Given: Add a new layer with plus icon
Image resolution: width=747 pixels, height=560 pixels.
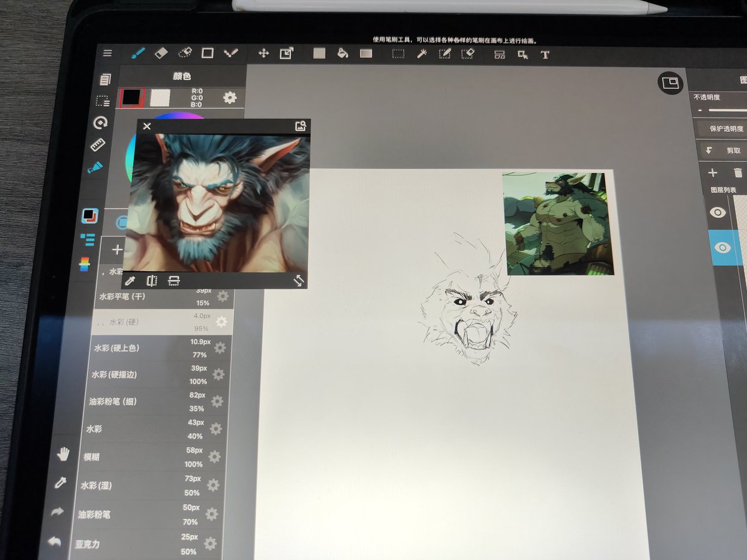Looking at the screenshot, I should [713, 173].
